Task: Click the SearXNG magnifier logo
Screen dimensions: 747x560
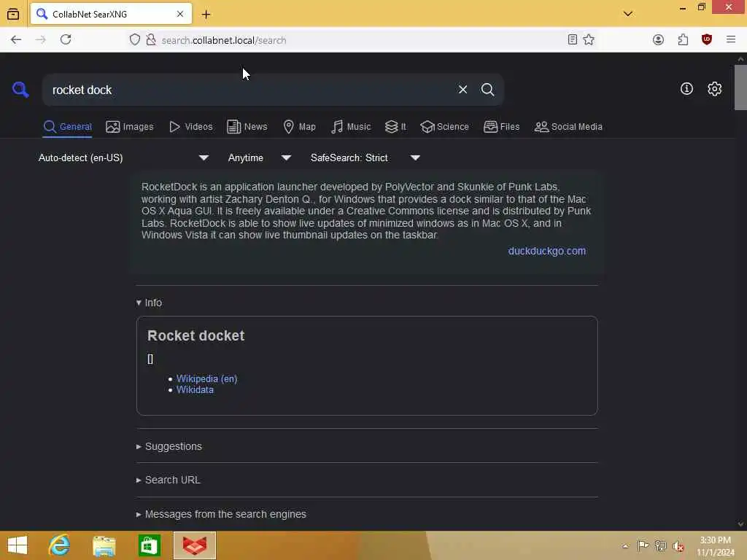Action: coord(20,89)
